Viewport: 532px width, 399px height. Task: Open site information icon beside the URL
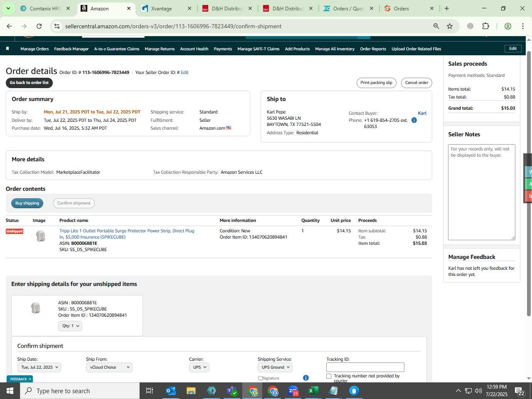pos(57,26)
